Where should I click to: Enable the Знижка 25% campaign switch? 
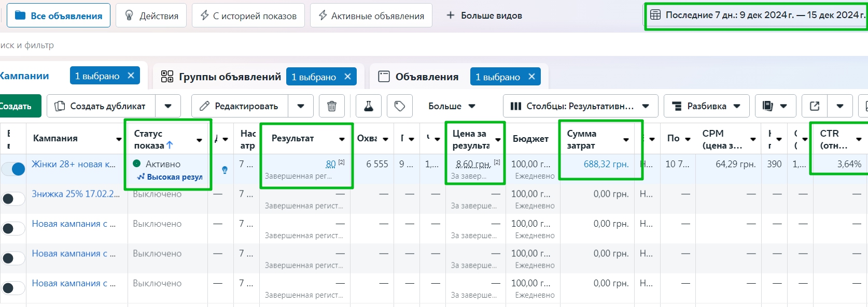[13, 199]
